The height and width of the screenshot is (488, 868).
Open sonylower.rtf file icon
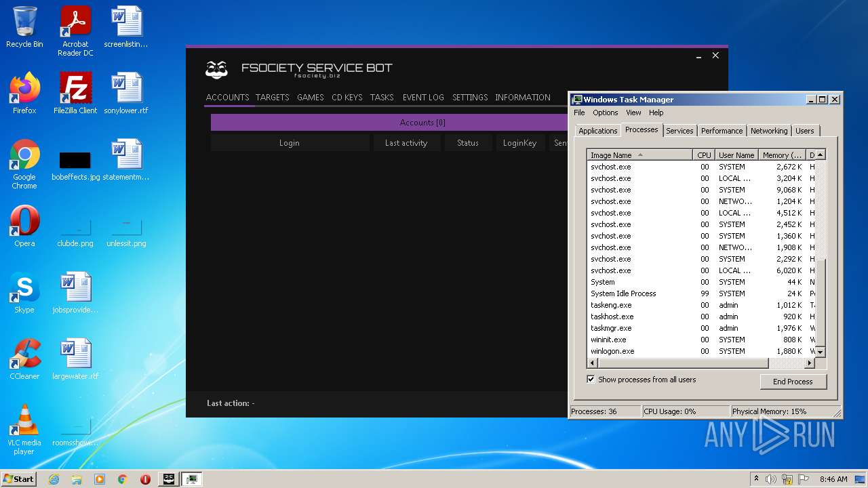[x=126, y=94]
